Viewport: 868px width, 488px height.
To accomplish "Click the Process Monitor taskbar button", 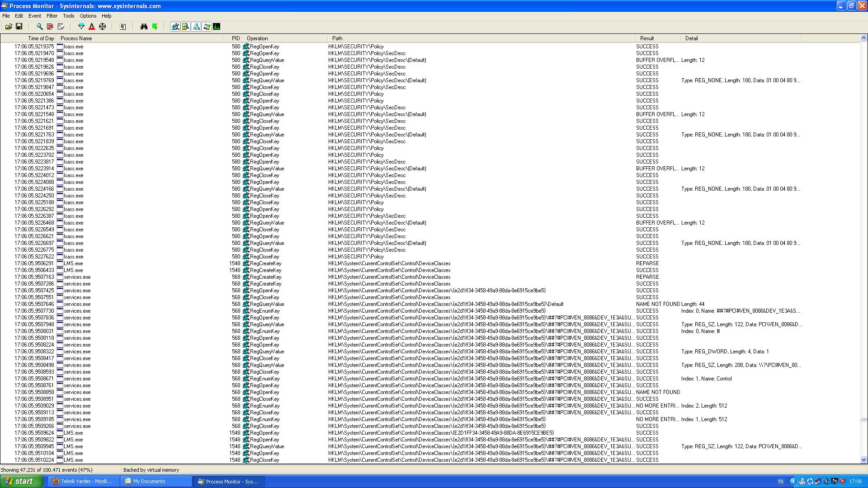I will pos(229,482).
